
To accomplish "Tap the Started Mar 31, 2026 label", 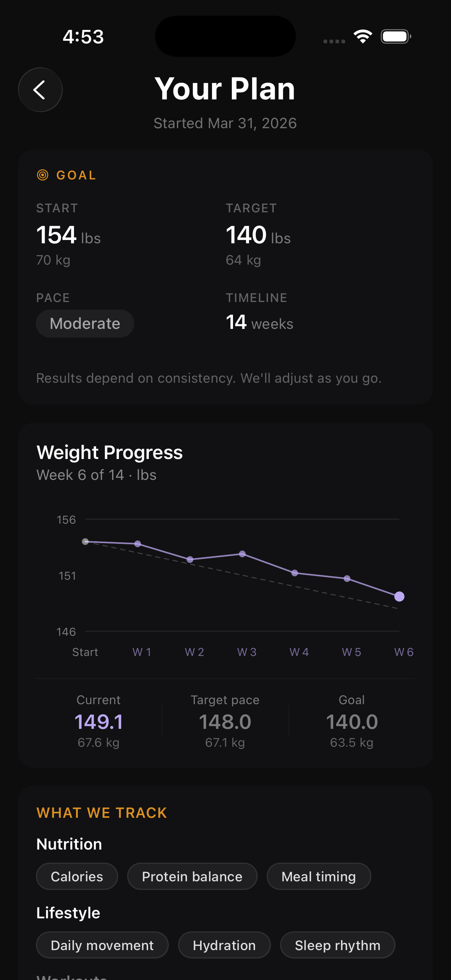I will coord(225,123).
